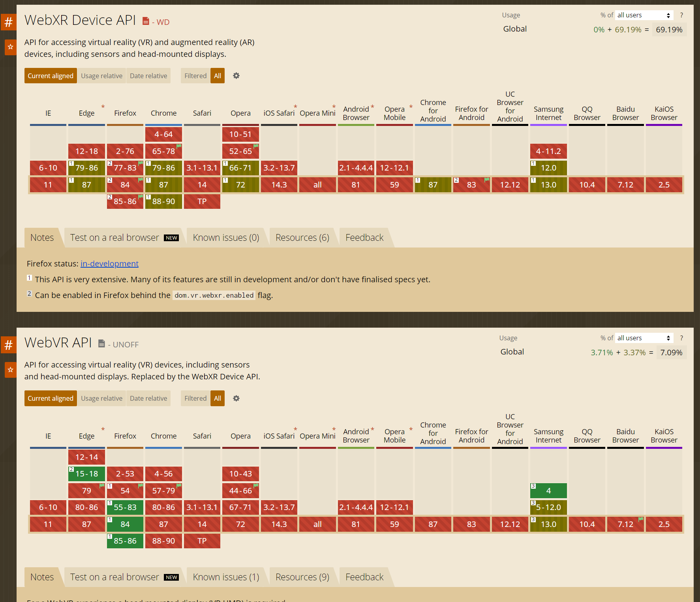Star the WebVR API feature

tap(11, 370)
